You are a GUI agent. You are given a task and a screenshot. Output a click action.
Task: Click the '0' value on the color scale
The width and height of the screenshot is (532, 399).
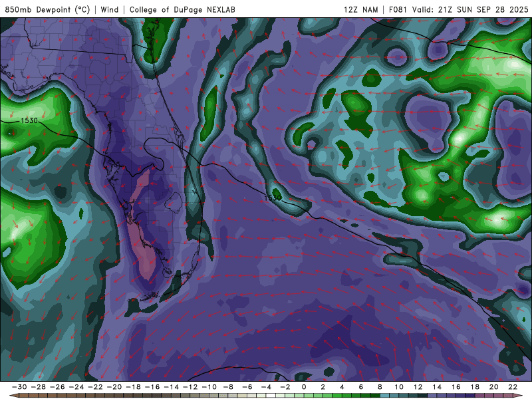tap(304, 387)
